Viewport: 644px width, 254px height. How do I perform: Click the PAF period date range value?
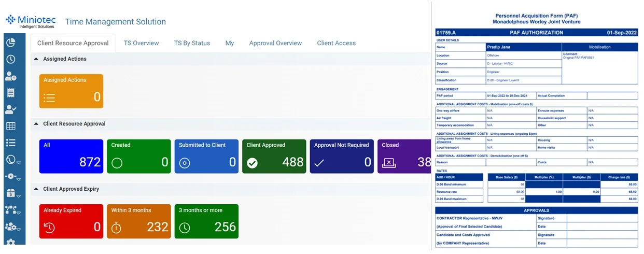coord(508,96)
